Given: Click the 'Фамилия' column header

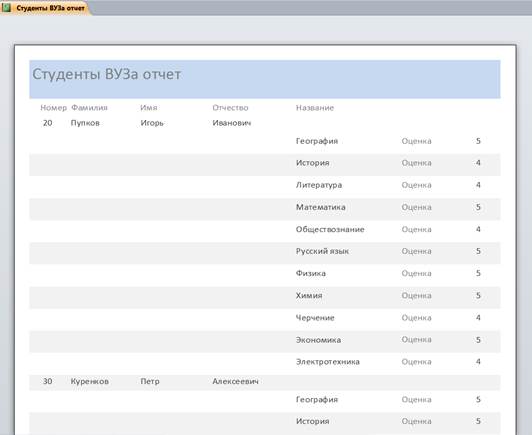Looking at the screenshot, I should point(89,108).
